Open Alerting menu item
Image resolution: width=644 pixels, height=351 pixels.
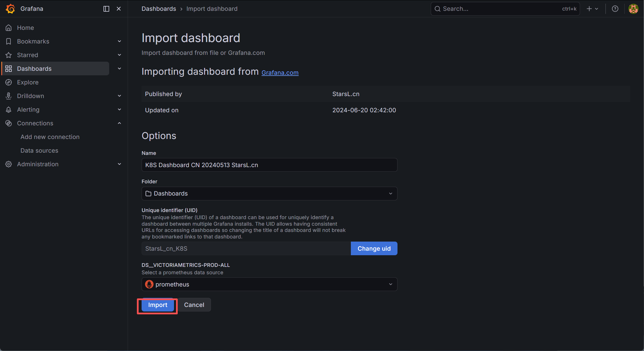28,110
